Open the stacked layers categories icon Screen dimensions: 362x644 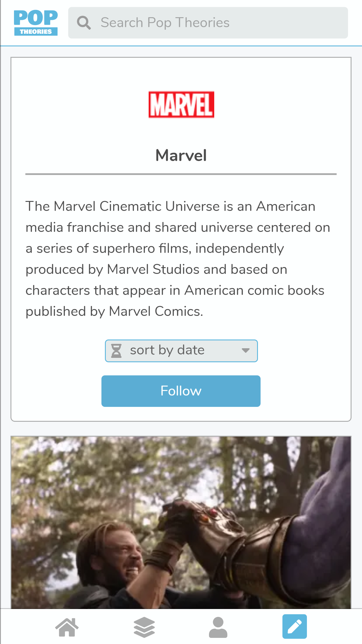pyautogui.click(x=144, y=627)
